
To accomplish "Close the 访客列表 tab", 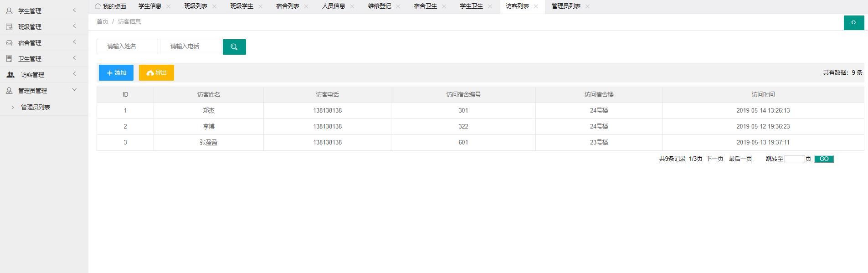I will (536, 6).
